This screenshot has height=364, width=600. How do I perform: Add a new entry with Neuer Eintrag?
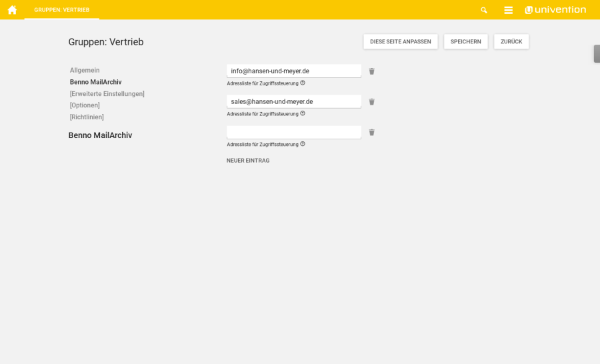[248, 161]
